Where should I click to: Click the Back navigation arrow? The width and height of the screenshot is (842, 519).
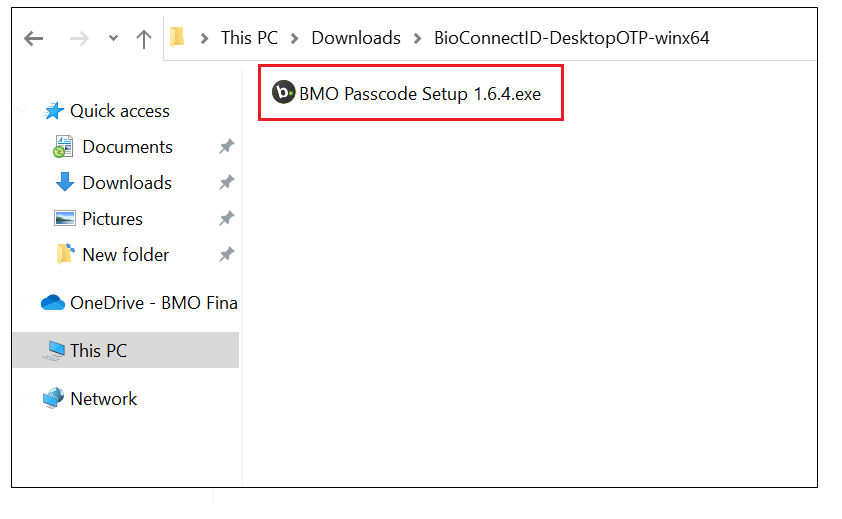click(x=34, y=39)
